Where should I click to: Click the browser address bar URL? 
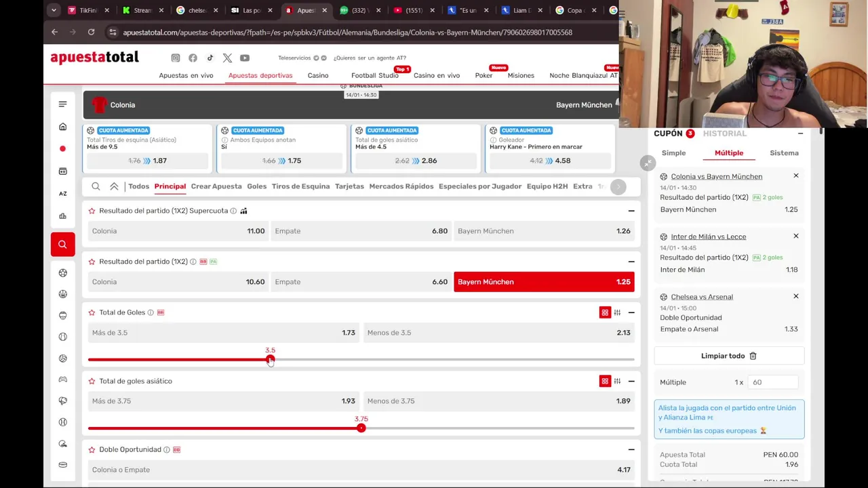347,32
